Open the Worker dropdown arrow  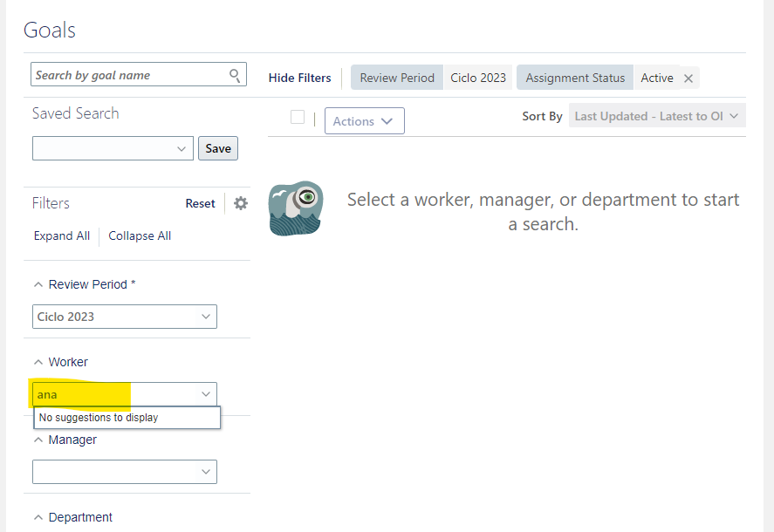coord(206,393)
